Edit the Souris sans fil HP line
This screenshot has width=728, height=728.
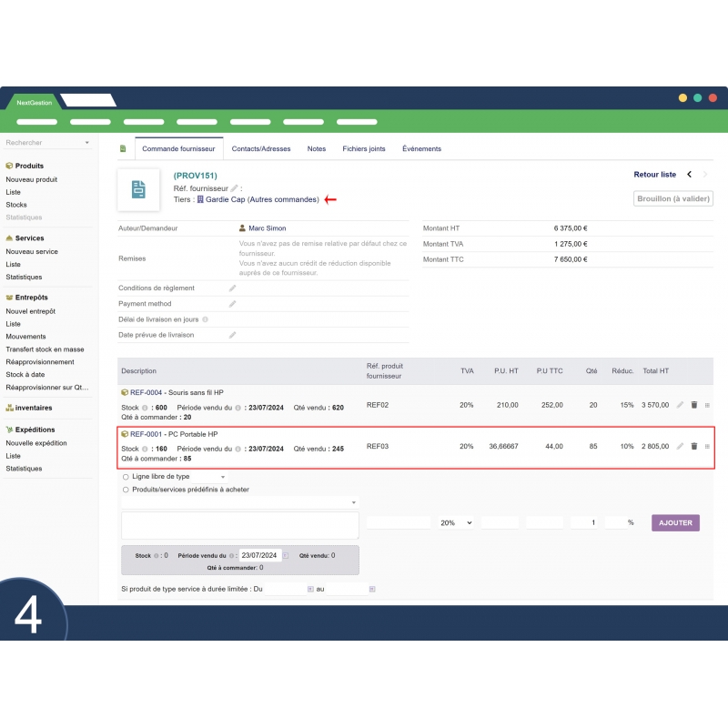point(680,405)
